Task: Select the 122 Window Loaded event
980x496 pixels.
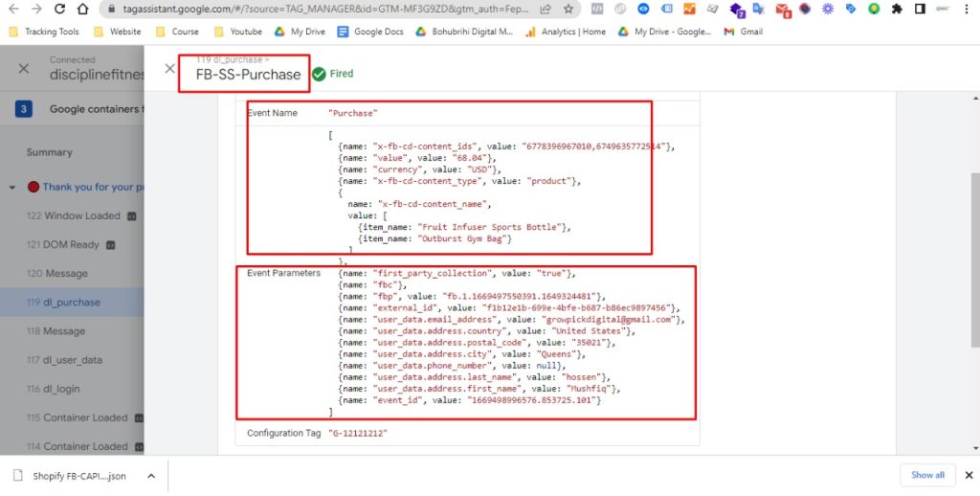Action: tap(74, 216)
